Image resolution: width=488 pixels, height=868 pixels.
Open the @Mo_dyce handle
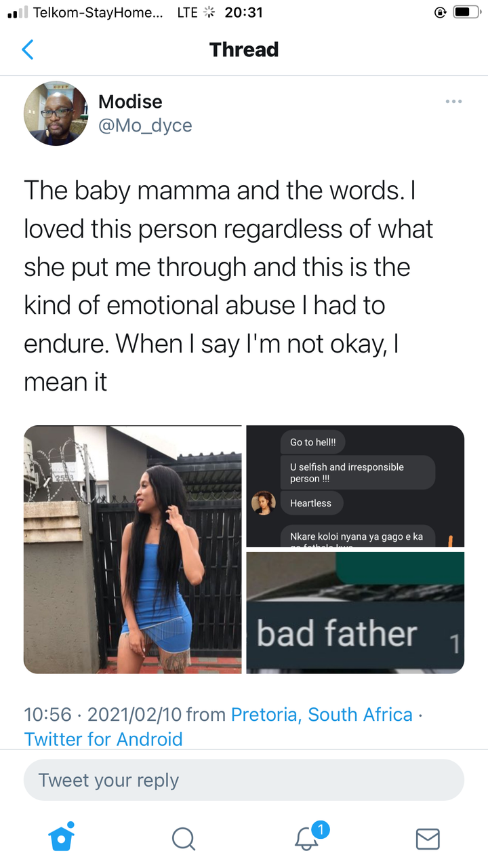[x=145, y=125]
